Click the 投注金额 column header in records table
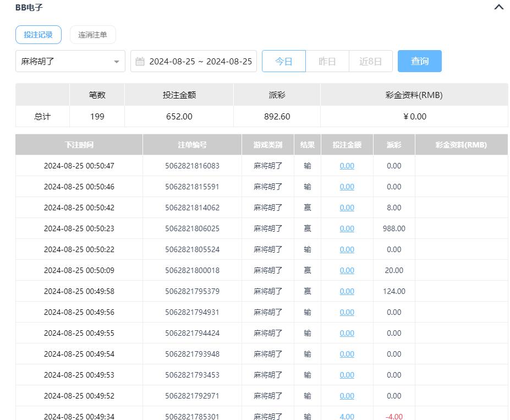Screen dimensions: 510x420 347,145
